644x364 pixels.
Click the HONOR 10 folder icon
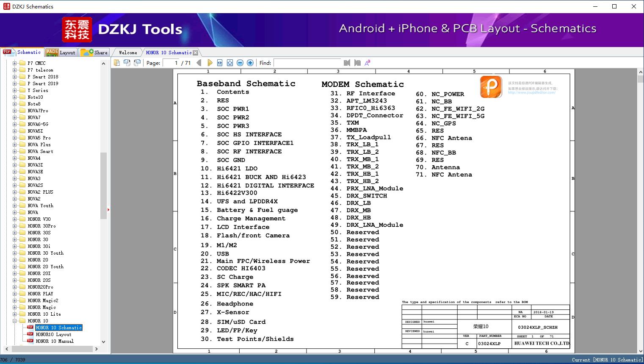point(22,321)
